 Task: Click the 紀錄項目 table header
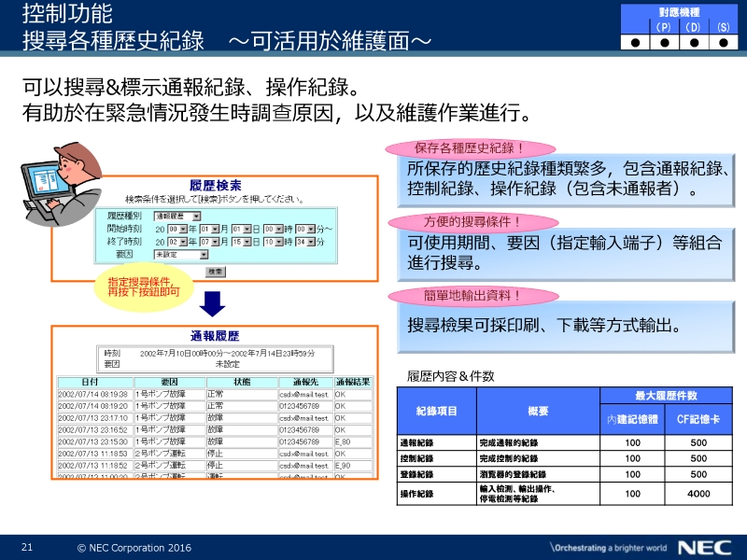(x=436, y=411)
